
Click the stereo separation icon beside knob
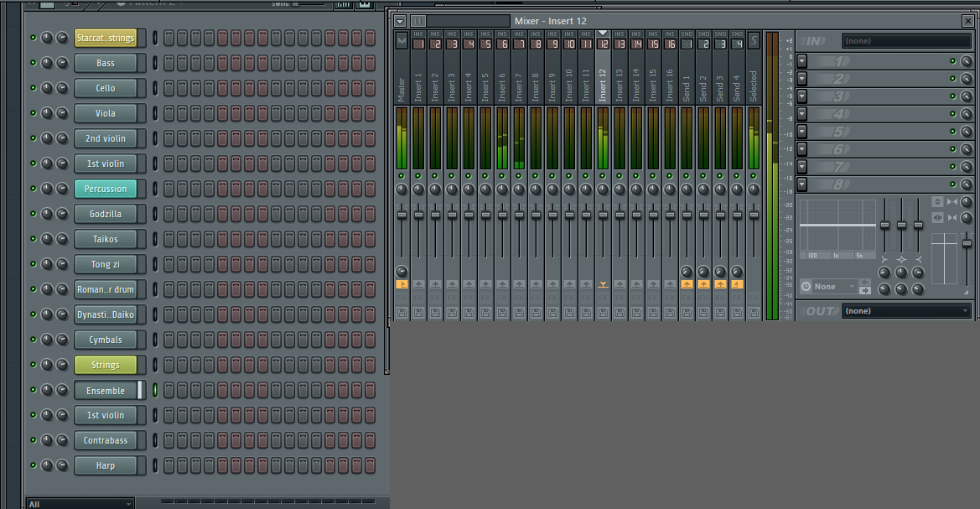pyautogui.click(x=951, y=201)
